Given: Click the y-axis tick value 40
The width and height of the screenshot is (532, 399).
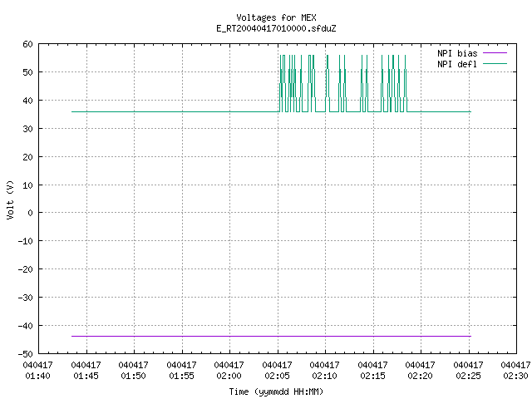Looking at the screenshot, I should pos(27,101).
